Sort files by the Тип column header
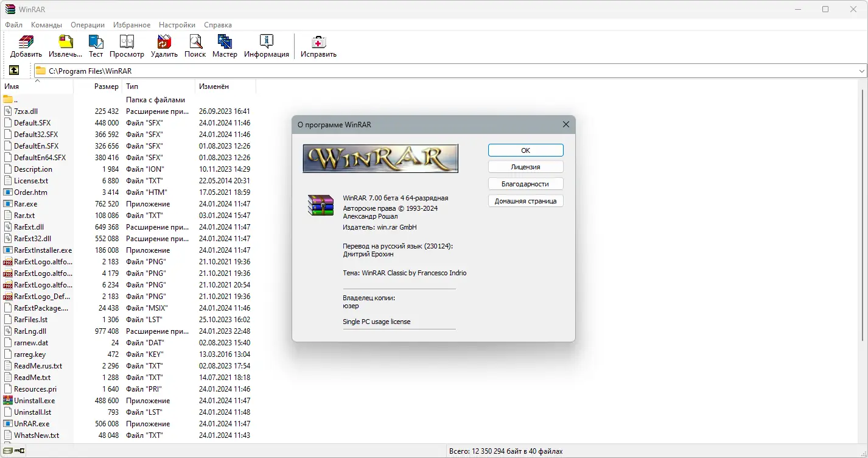The image size is (868, 458). point(159,86)
